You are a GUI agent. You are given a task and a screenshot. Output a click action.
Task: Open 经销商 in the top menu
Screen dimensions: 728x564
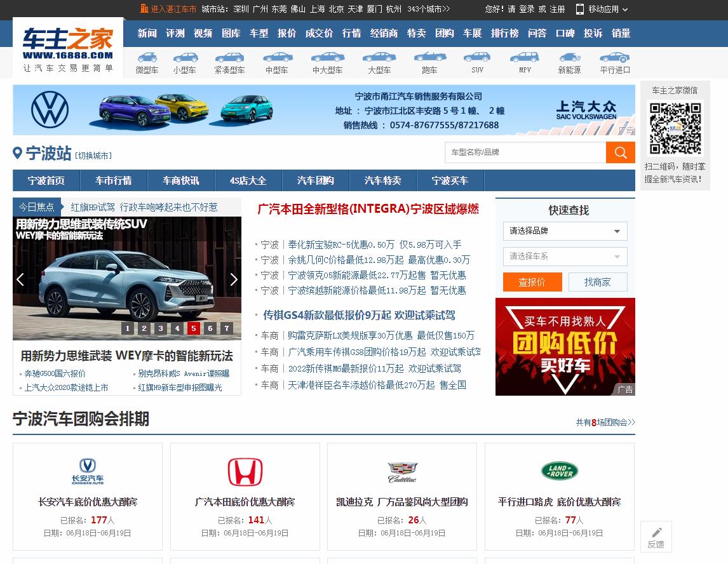pyautogui.click(x=384, y=34)
